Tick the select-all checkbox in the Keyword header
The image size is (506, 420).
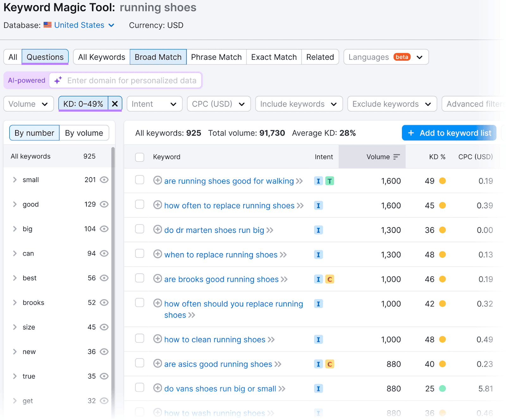139,157
